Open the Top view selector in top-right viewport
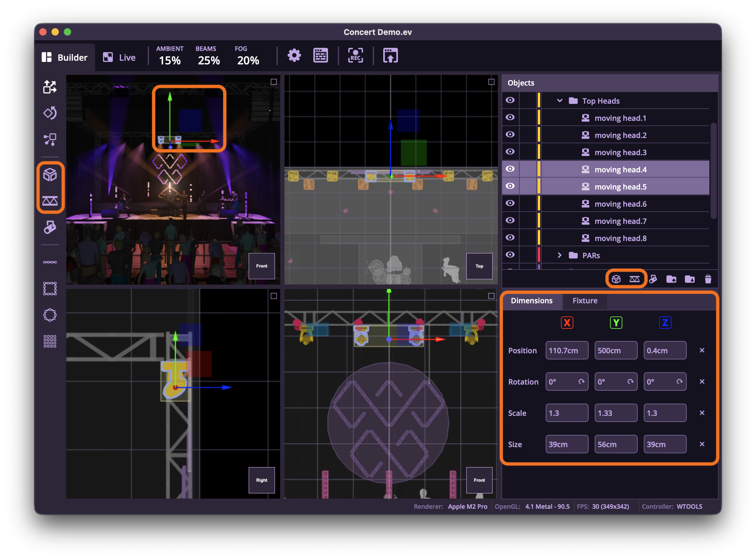Screen dimensions: 756x560 479,266
